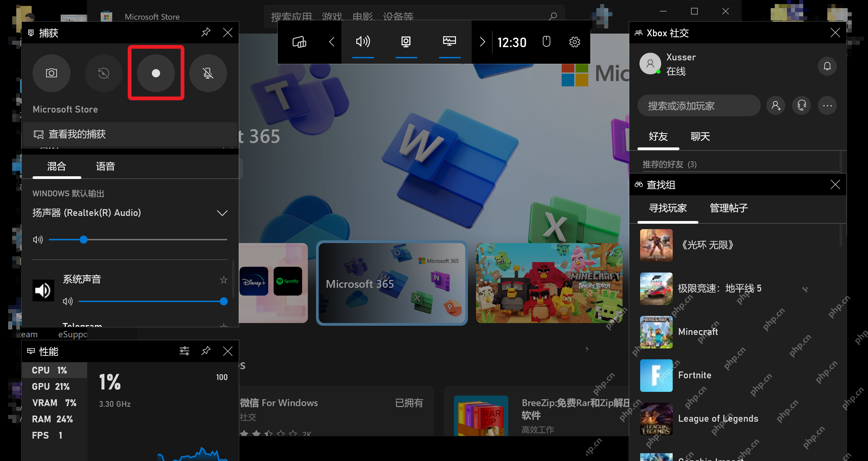Click the Microsoft Store search magnifier icon
Image resolution: width=868 pixels, height=461 pixels.
553,16
